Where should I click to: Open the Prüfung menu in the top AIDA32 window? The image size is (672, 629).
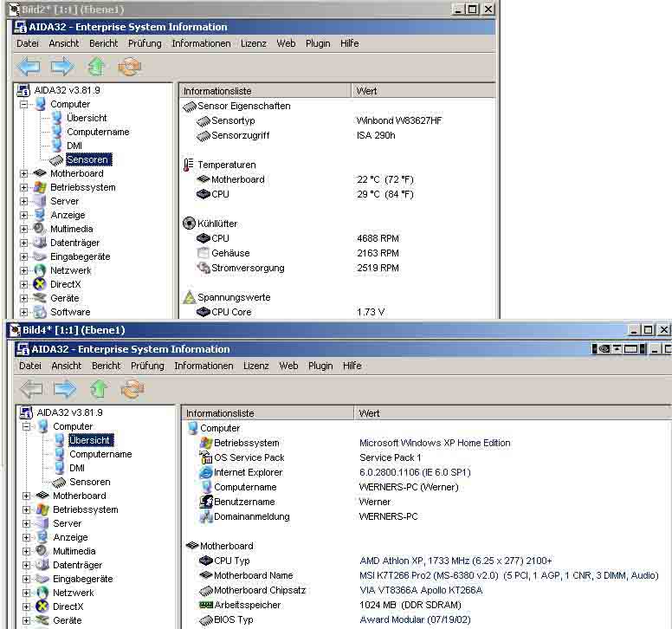coord(145,43)
